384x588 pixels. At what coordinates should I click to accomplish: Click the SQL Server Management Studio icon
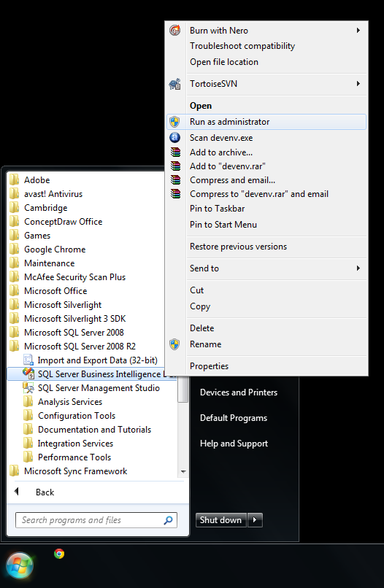[28, 387]
